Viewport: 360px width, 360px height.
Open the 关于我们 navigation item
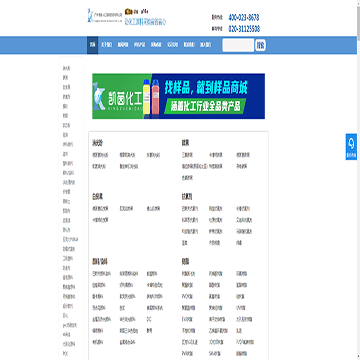(107, 45)
